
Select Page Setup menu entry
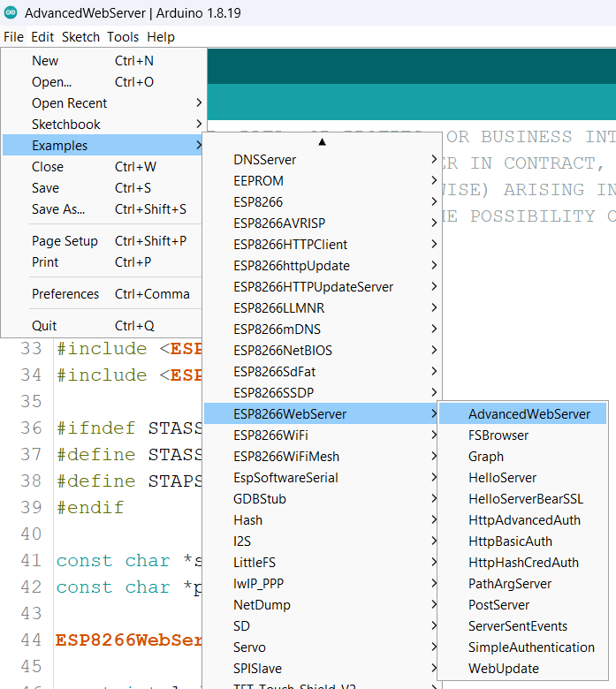pos(103,241)
